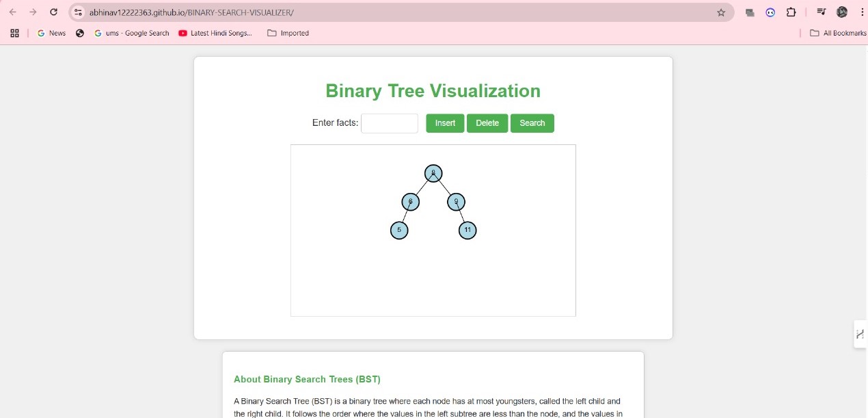This screenshot has width=868, height=418.
Task: Click the browser back arrow
Action: [12, 12]
